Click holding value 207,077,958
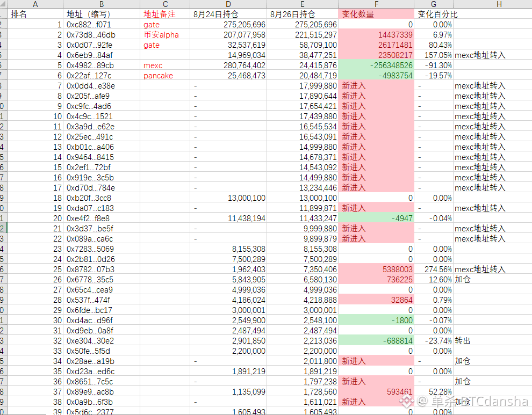The width and height of the screenshot is (532, 415). (x=228, y=34)
